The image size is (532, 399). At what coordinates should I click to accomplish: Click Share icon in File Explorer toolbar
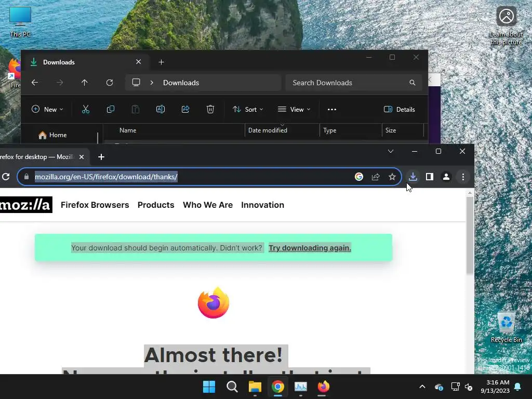pos(185,109)
